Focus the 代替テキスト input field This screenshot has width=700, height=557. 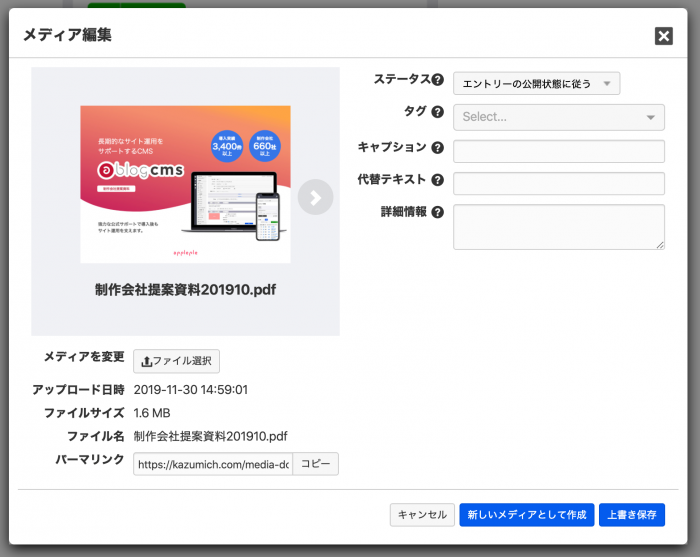(x=559, y=184)
